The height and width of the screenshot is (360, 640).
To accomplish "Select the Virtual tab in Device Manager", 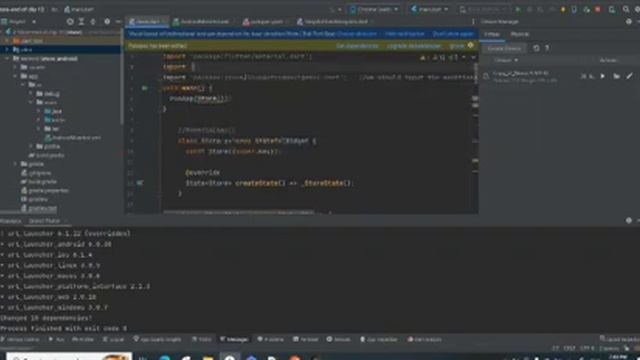I will [492, 35].
